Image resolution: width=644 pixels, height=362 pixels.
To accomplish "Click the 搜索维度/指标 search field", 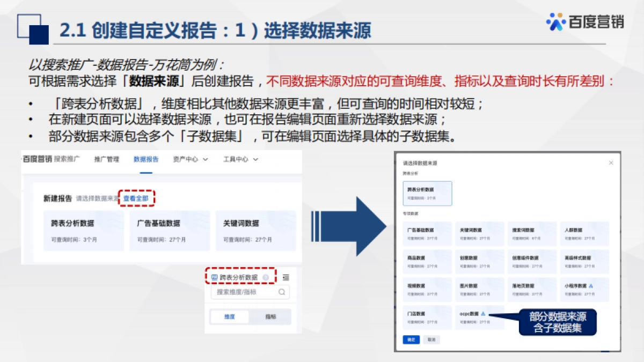I will coord(244,292).
